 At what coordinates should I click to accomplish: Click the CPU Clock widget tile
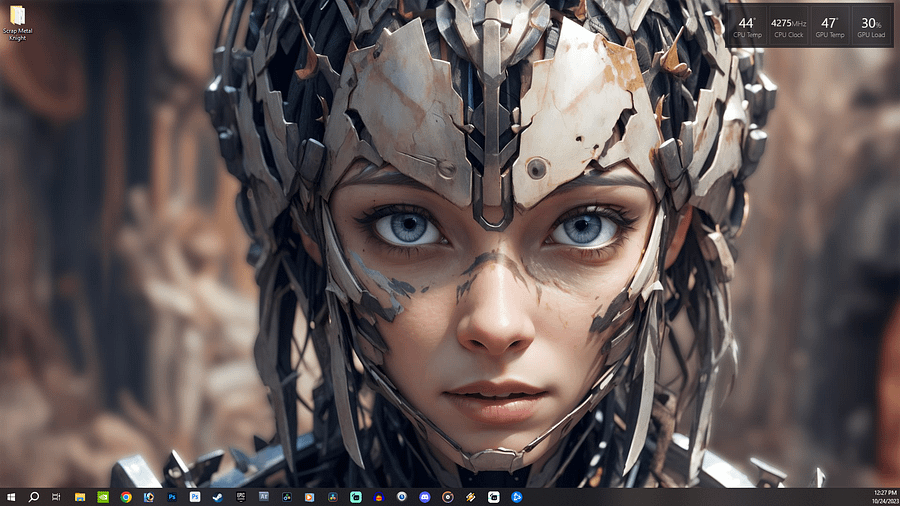pos(789,26)
